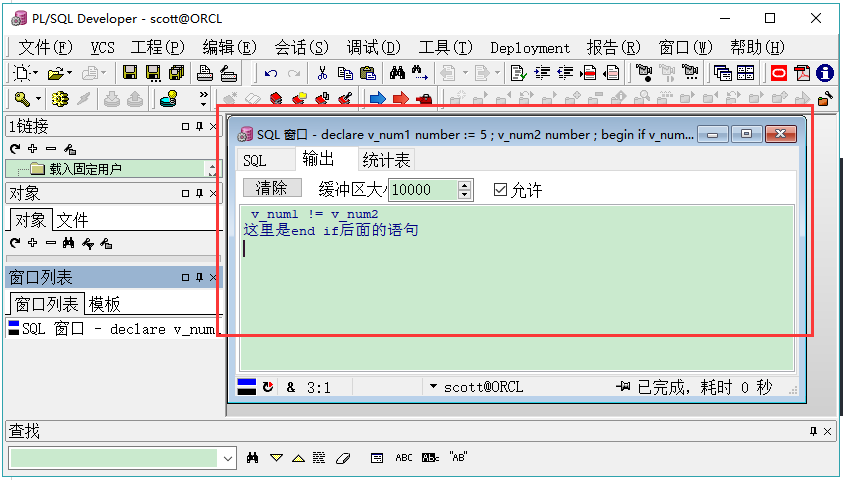Image resolution: width=843 pixels, height=480 pixels.
Task: Open printer setup with the wrench icon
Action: [x=228, y=73]
